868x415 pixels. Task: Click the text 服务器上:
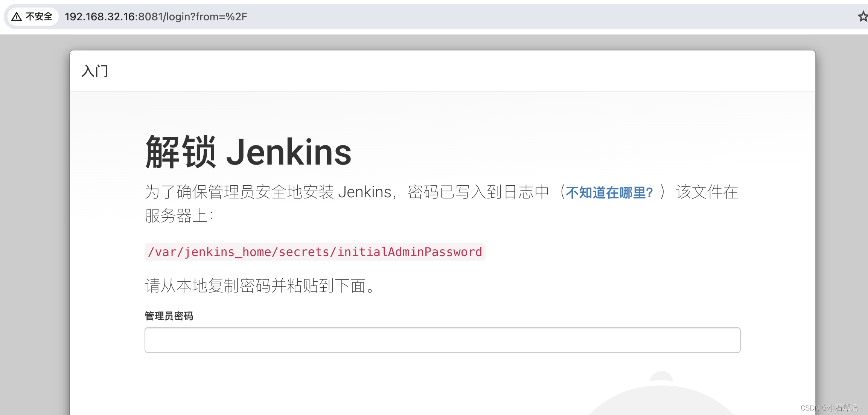pyautogui.click(x=180, y=216)
